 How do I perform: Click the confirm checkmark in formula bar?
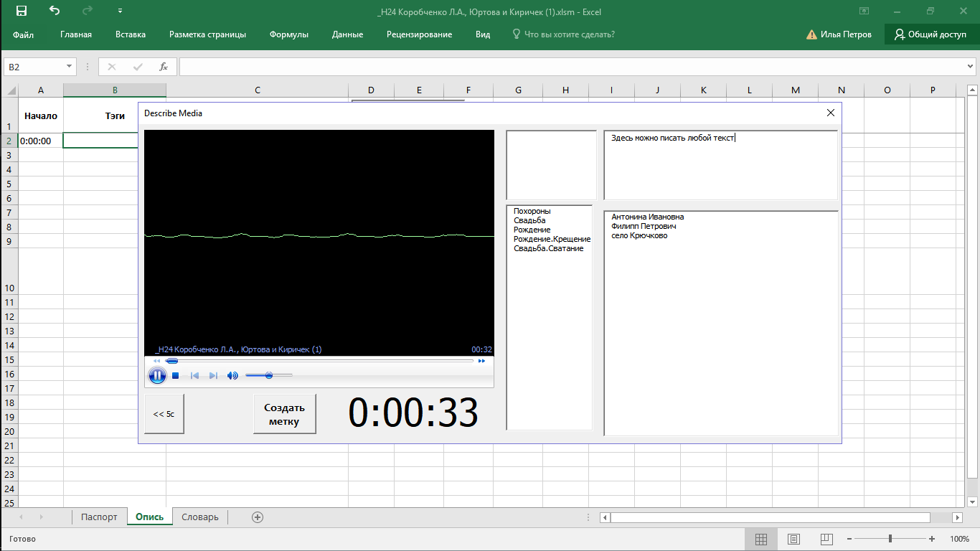click(138, 67)
